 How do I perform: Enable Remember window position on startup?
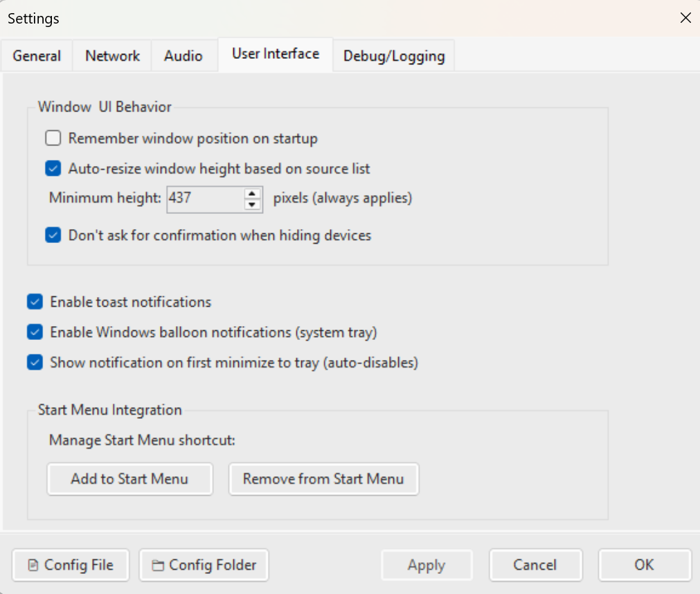coord(53,138)
